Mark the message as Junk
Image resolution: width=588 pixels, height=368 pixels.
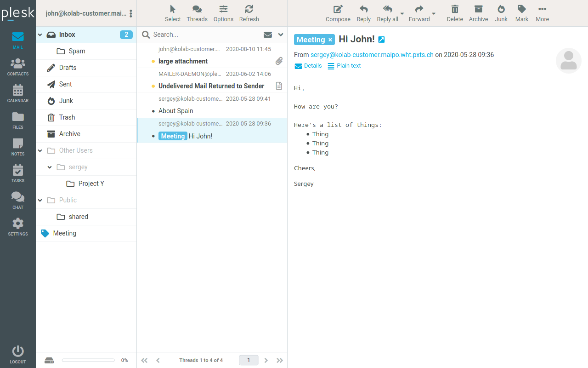pyautogui.click(x=501, y=13)
